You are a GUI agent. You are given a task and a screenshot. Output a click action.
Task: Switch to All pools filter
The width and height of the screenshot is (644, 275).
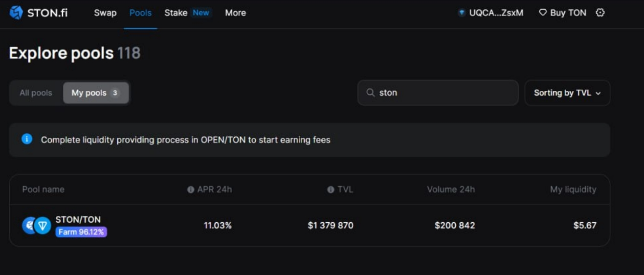pyautogui.click(x=36, y=93)
